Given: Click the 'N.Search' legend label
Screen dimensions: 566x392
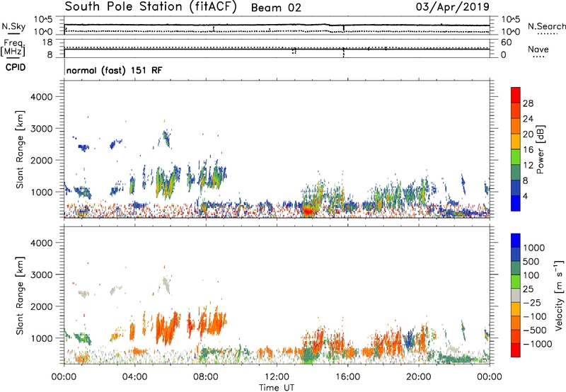Looking at the screenshot, I should pos(546,26).
